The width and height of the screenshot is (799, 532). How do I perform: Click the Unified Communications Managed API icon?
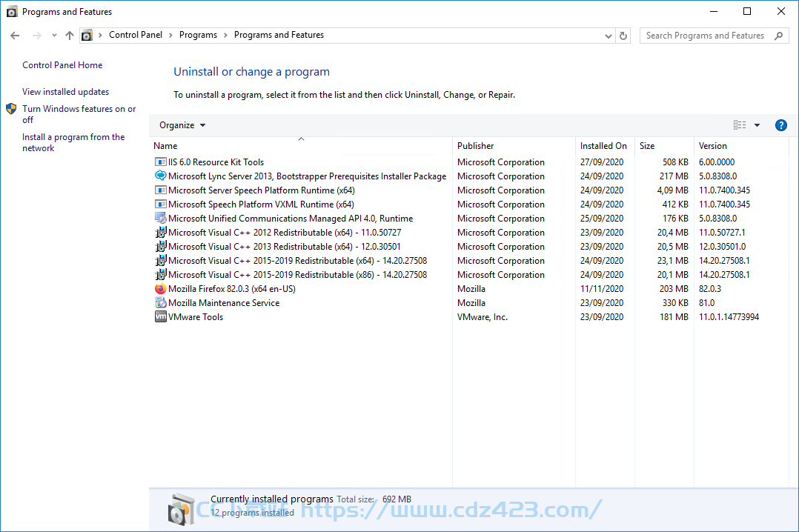[x=161, y=218]
